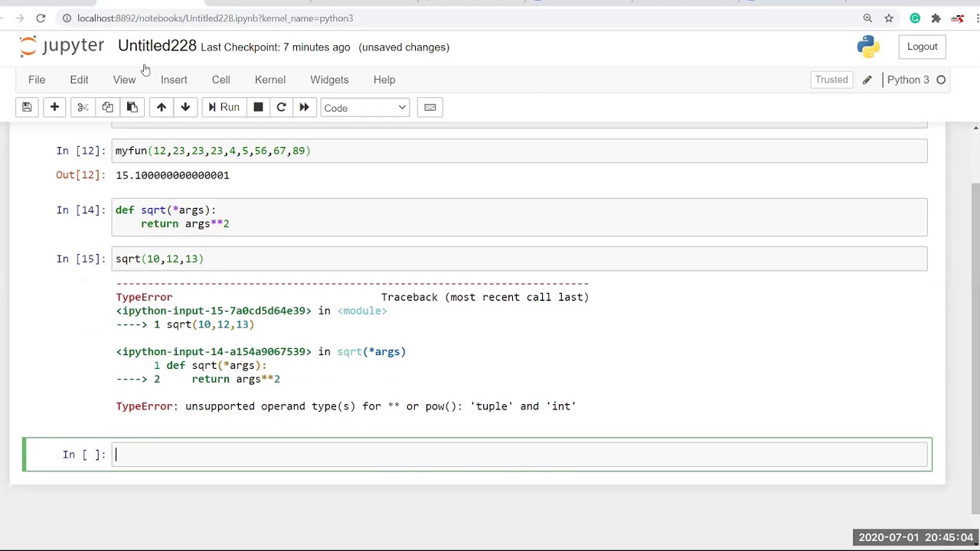Select the output value 15.100000000000001
This screenshot has height=551, width=980.
coord(172,175)
